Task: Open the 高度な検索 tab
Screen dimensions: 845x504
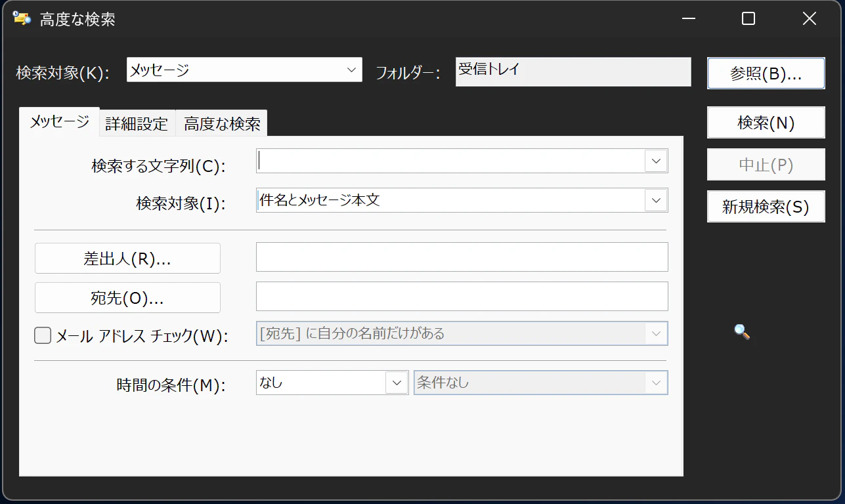Action: 222,123
